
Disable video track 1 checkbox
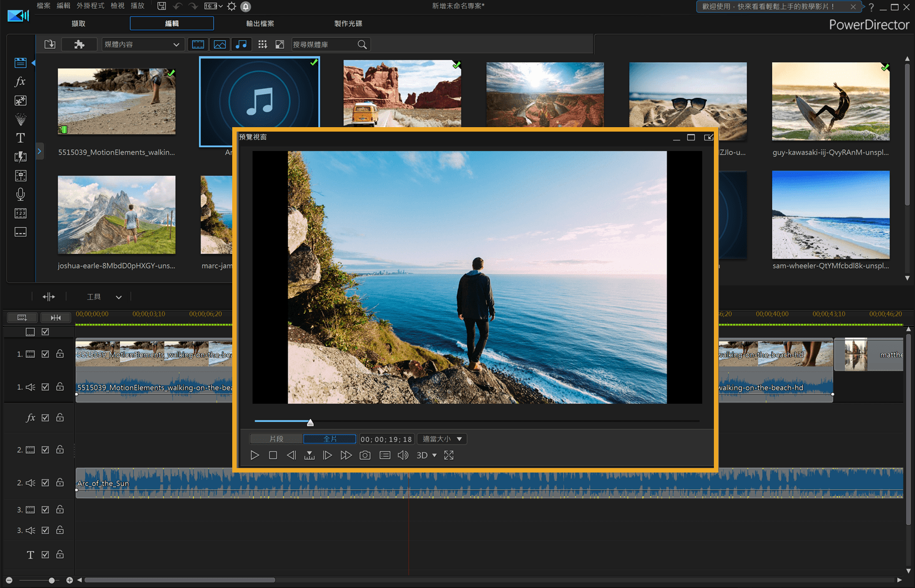pyautogui.click(x=46, y=354)
